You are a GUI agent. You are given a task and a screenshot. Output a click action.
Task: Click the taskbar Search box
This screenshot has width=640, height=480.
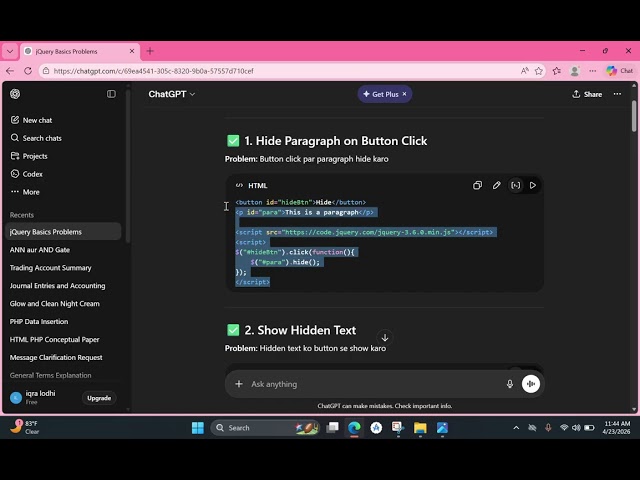265,428
